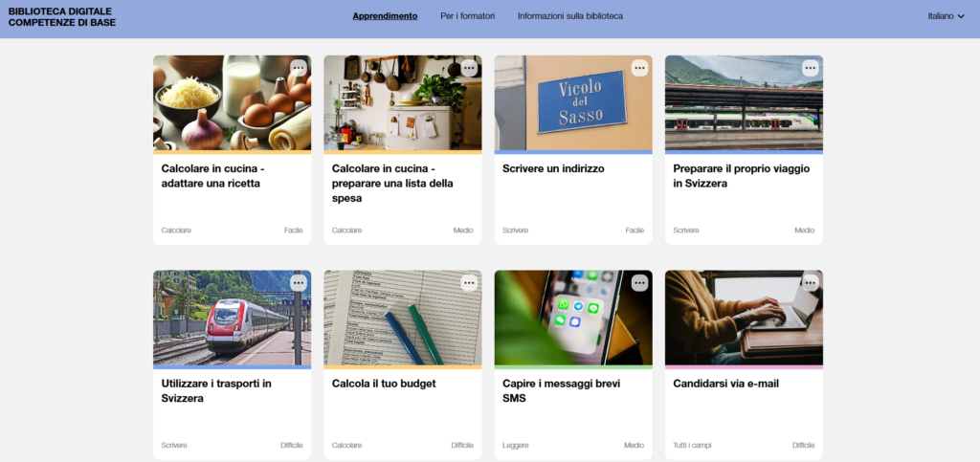The width and height of the screenshot is (980, 462).
Task: Select the Apprendimento navigation tab
Action: point(385,16)
